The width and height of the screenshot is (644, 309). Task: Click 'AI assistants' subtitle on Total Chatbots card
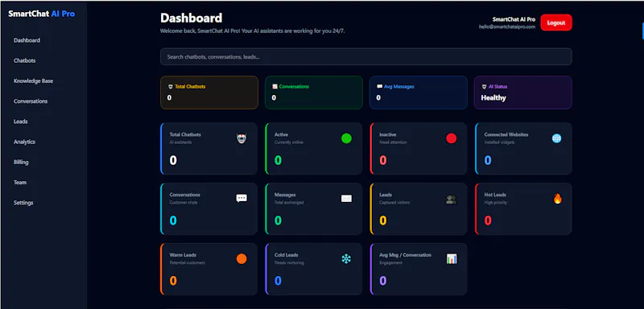(180, 142)
